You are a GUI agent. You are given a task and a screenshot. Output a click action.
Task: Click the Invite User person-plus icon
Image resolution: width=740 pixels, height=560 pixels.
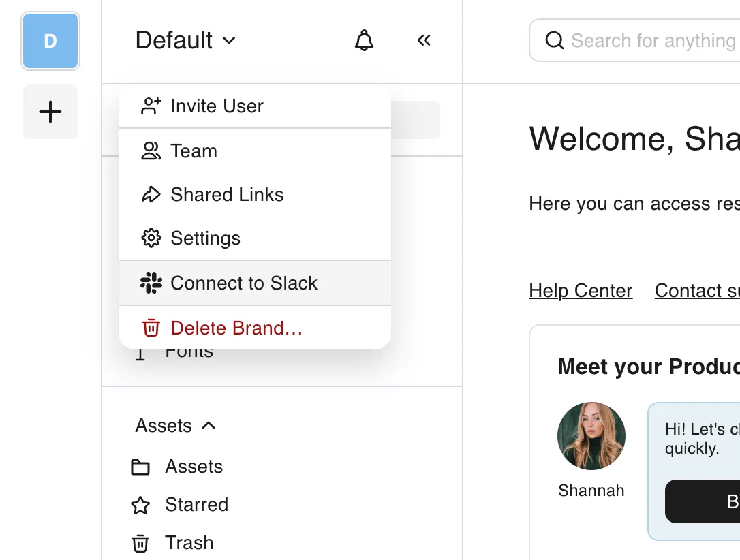tap(151, 106)
